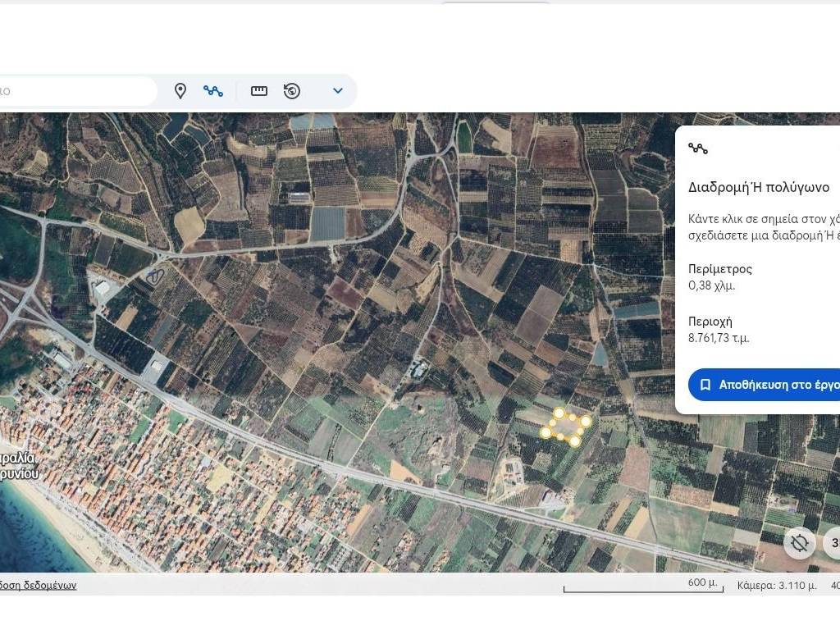Select the rightmost vertex of yellow polygon
The image size is (840, 630).
pyautogui.click(x=586, y=421)
